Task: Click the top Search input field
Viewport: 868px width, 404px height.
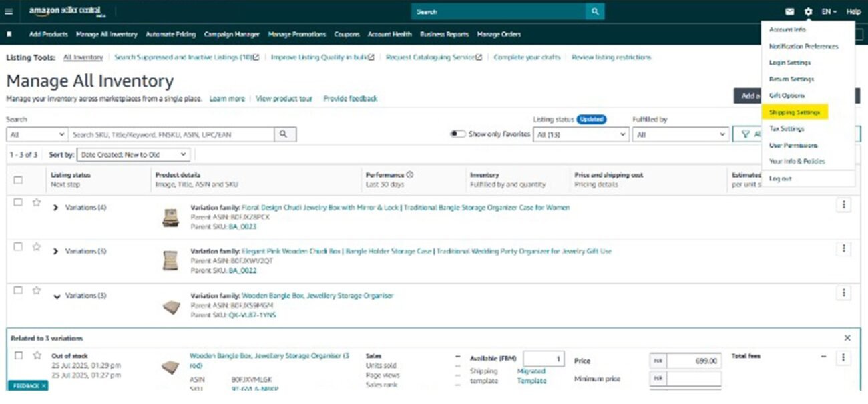Action: (498, 12)
